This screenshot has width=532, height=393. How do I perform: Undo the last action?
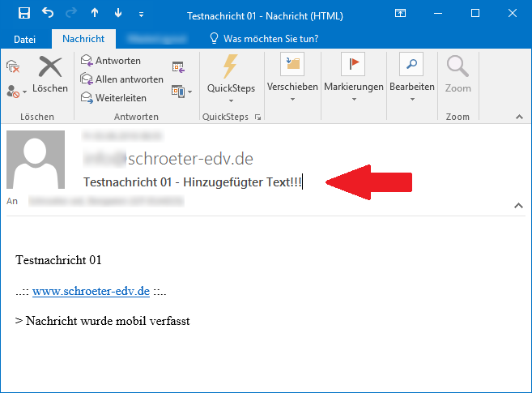click(x=48, y=14)
